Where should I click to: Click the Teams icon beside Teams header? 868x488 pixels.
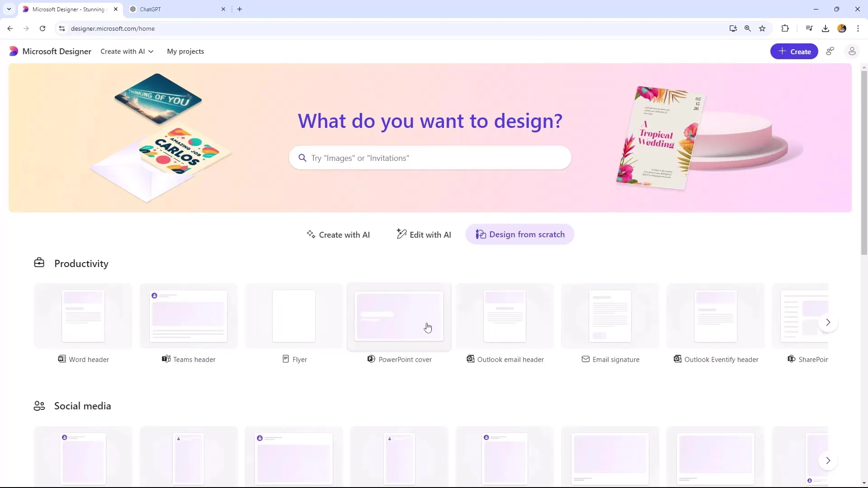[x=166, y=359]
